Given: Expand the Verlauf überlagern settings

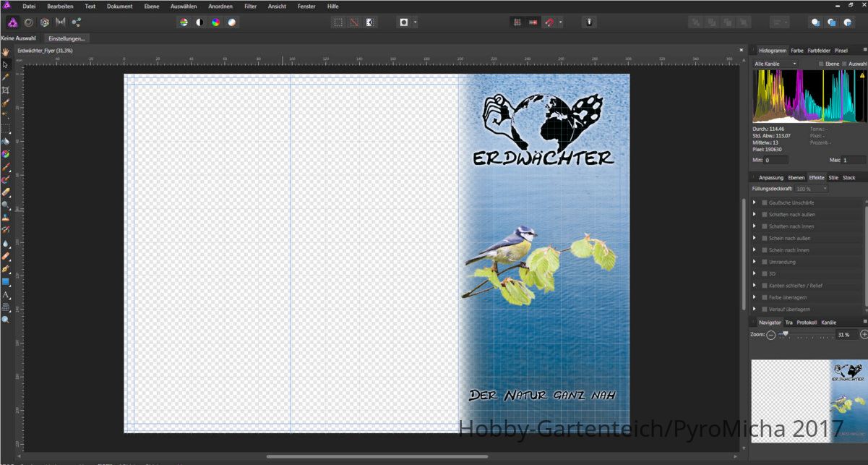Looking at the screenshot, I should click(755, 310).
